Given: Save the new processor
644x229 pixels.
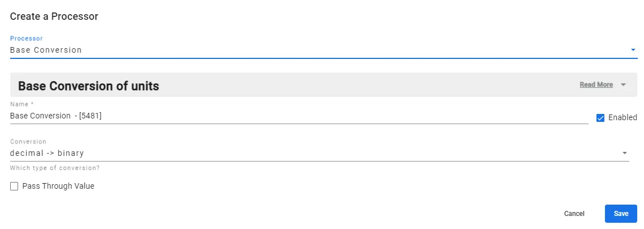Looking at the screenshot, I should coord(621,214).
